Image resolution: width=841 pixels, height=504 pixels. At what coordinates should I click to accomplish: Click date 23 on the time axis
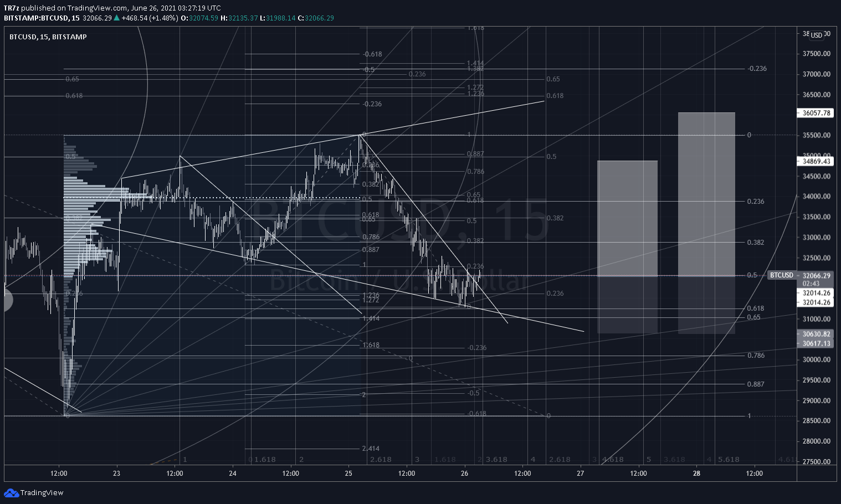coord(116,474)
